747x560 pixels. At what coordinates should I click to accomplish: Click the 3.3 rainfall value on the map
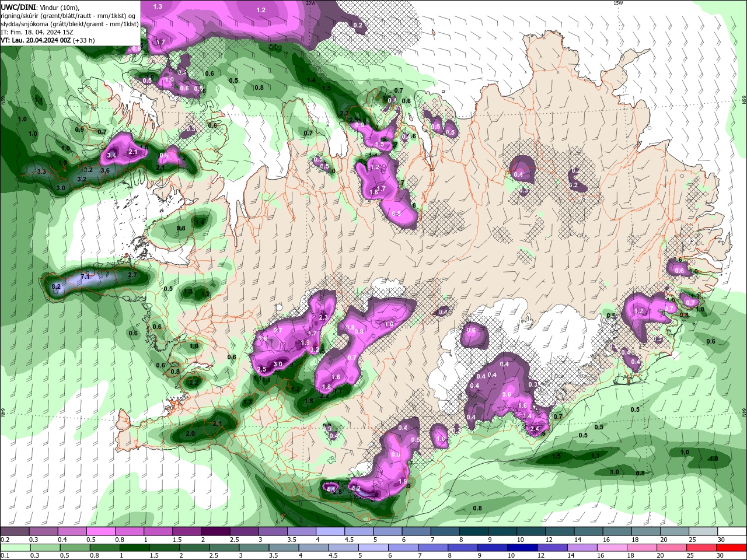click(41, 172)
